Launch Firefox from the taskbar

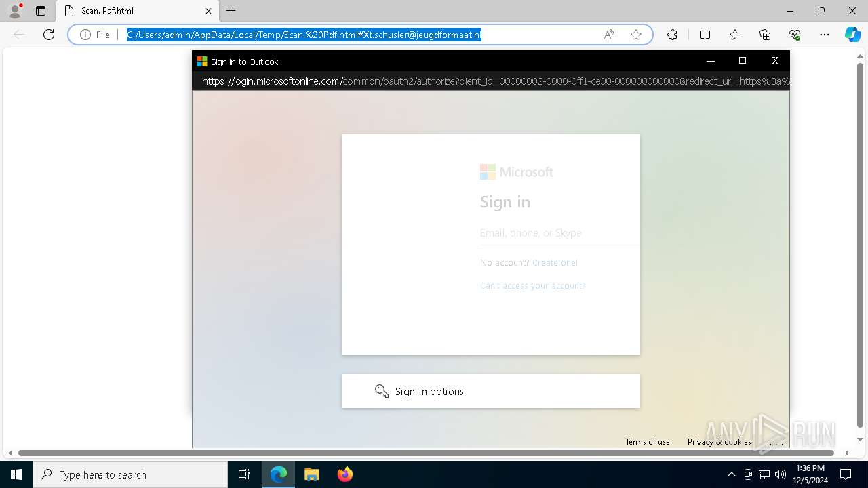tap(344, 474)
